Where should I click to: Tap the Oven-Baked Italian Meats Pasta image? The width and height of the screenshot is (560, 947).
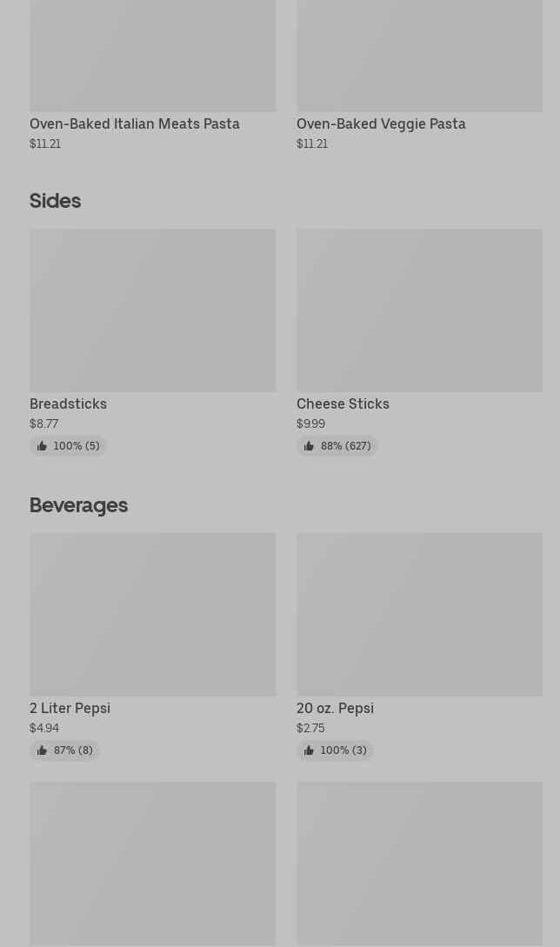coord(152,56)
